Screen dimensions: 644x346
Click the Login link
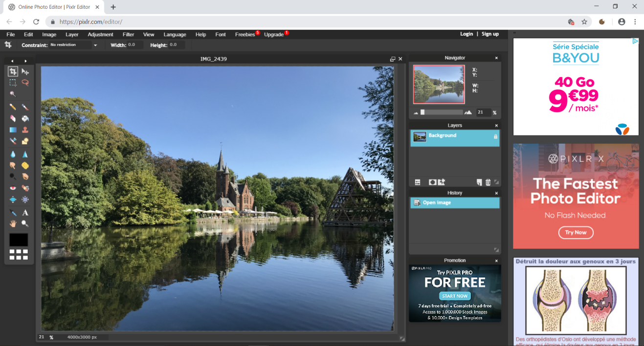[x=466, y=34]
